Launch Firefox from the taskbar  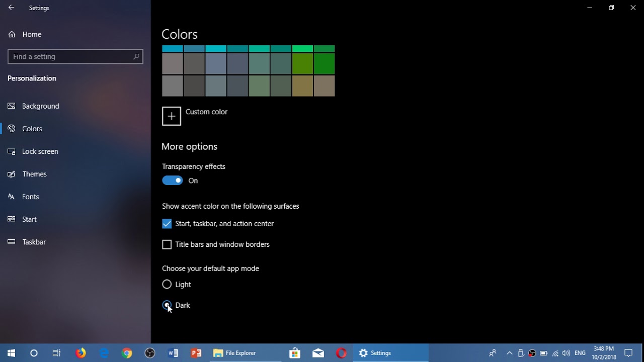click(80, 353)
